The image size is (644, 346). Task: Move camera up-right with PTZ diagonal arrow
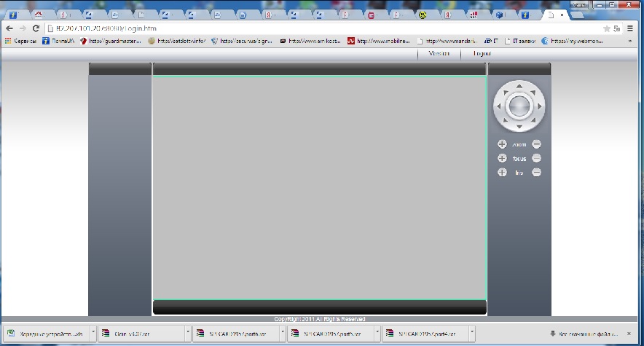click(x=533, y=93)
